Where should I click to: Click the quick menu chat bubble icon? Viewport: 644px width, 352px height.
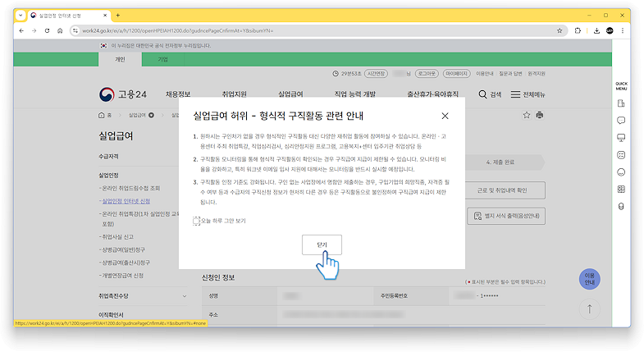(621, 121)
